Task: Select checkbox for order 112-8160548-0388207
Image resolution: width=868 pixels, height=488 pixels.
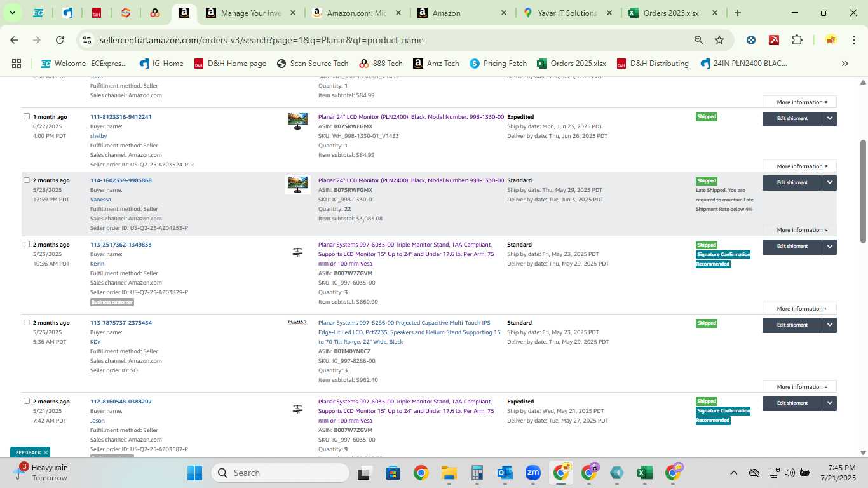Action: [27, 401]
